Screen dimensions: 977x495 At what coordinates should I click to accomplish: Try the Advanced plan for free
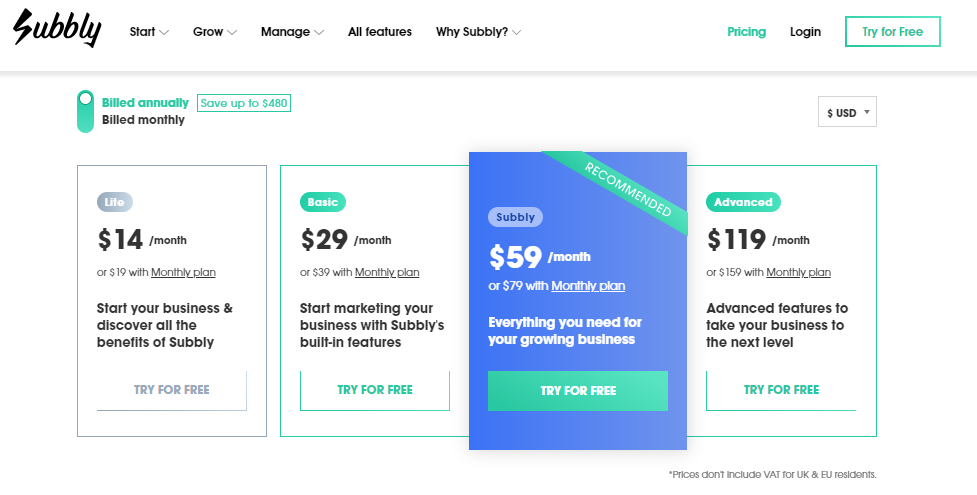(x=781, y=390)
